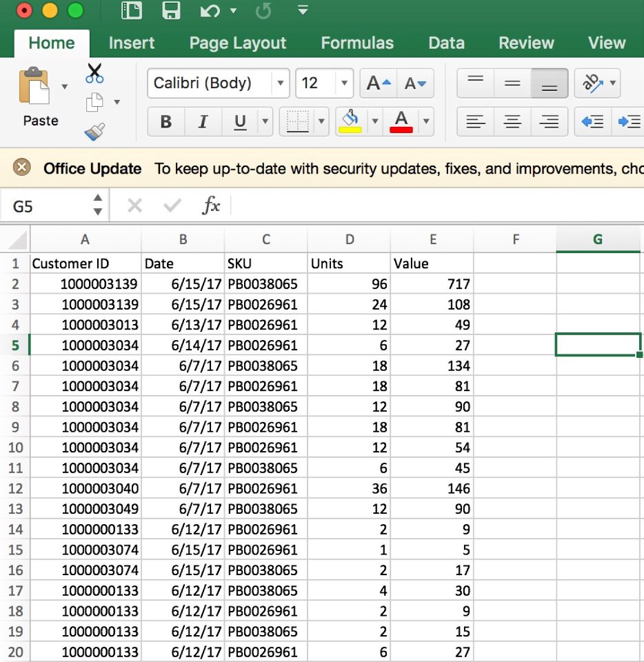Click the Format Painter brush icon
The image size is (644, 662).
coord(94,132)
